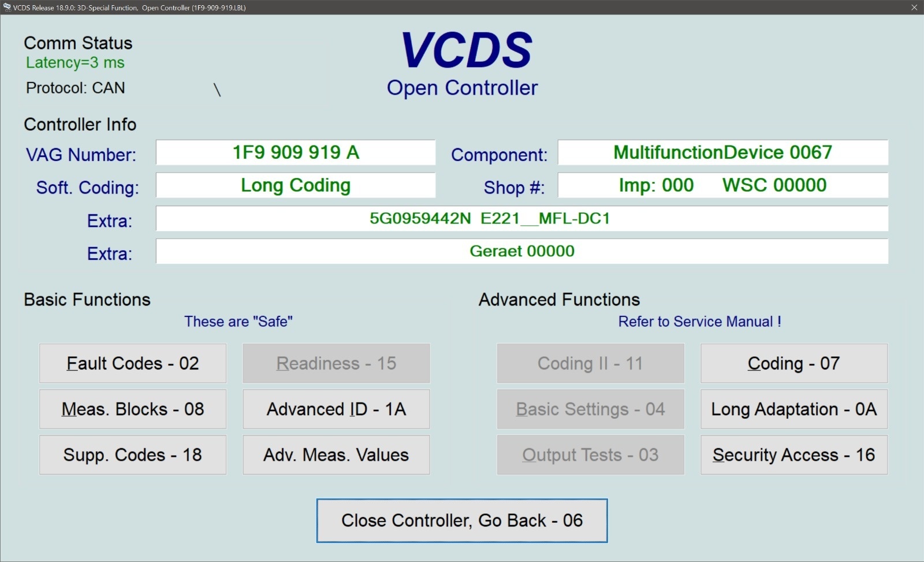The width and height of the screenshot is (924, 562).
Task: Click the Component: label
Action: [499, 155]
